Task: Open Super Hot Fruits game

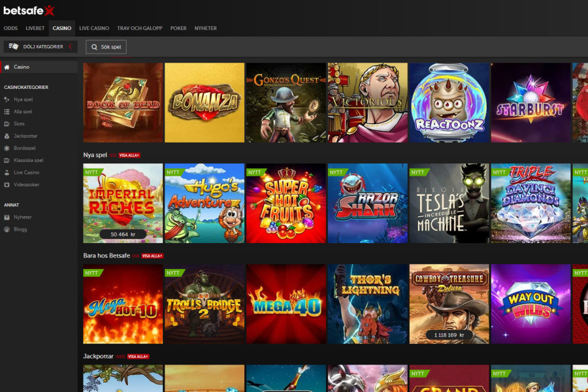Action: [286, 203]
